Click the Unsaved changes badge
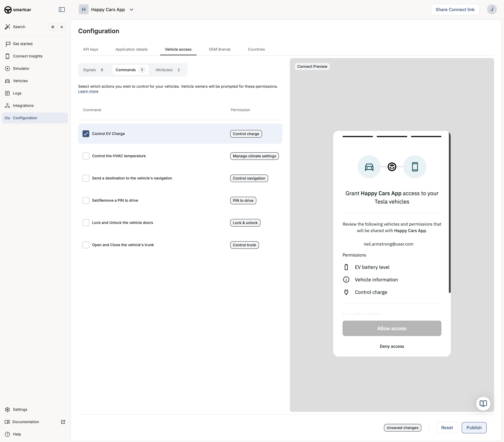The width and height of the screenshot is (504, 442). point(402,427)
